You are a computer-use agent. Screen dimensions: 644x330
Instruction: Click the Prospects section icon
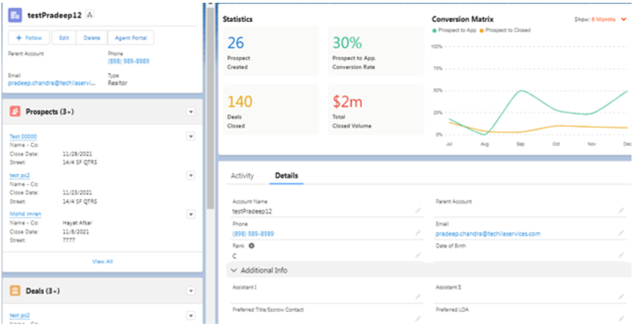(15, 111)
